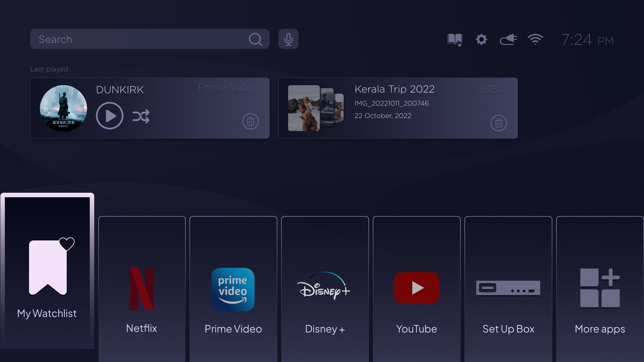Click file name IMG_20221011_200746
Image resolution: width=644 pixels, height=362 pixels.
pyautogui.click(x=391, y=103)
